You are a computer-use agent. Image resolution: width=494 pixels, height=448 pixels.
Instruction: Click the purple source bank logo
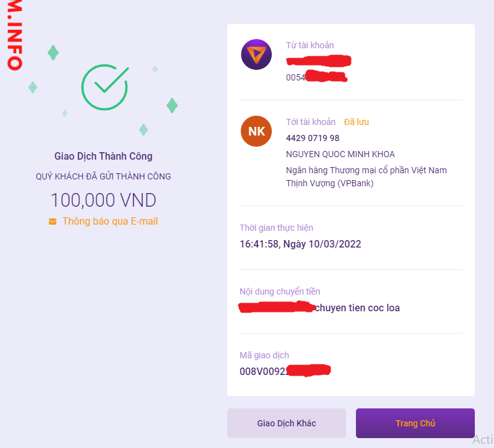(256, 54)
